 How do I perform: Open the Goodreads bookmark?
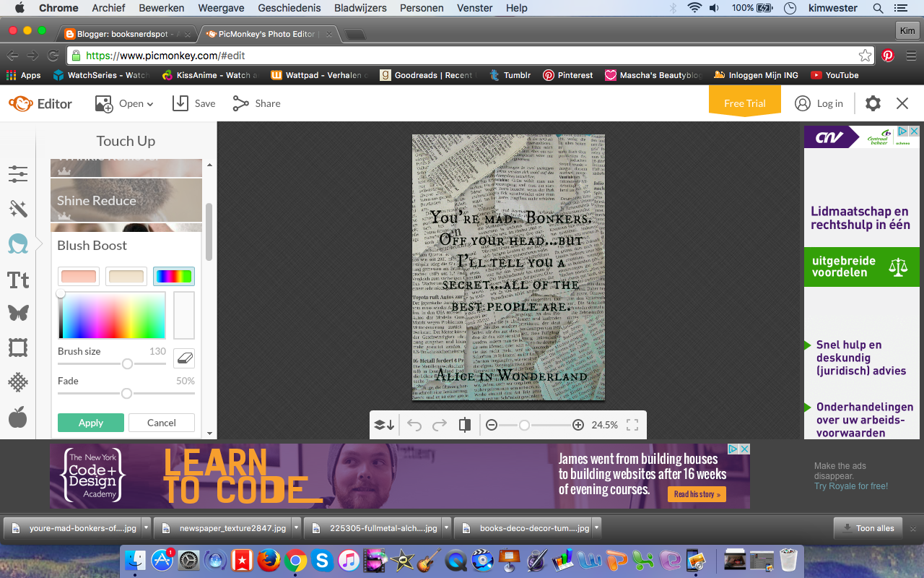pyautogui.click(x=429, y=75)
